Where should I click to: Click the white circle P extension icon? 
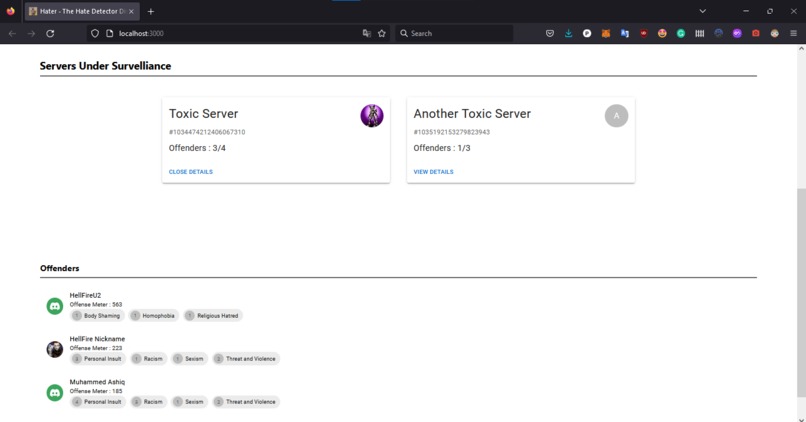587,33
